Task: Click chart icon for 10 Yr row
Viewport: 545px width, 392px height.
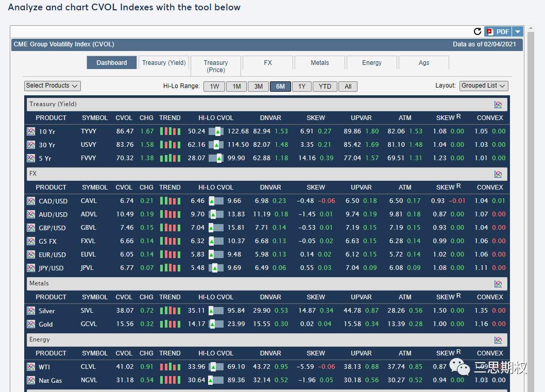Action: (31, 131)
